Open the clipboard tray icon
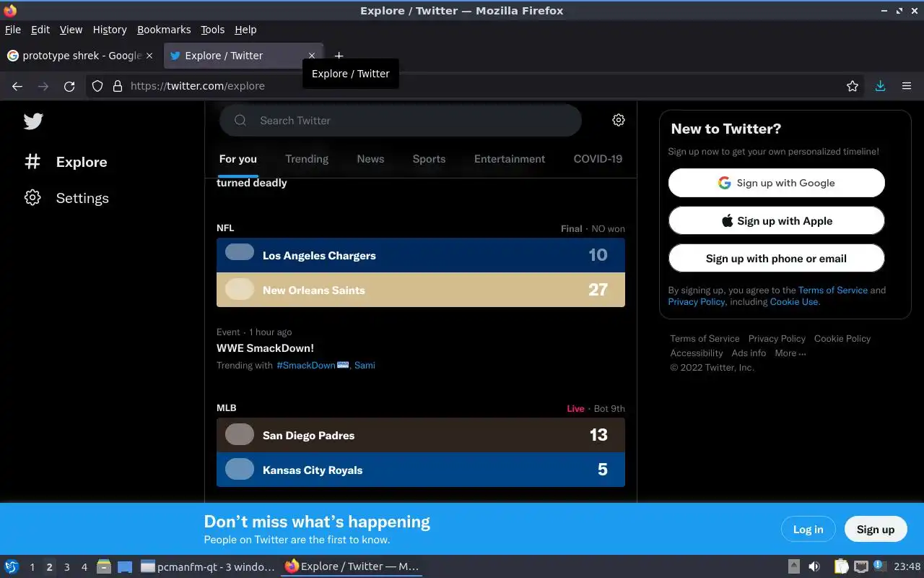 [x=841, y=566]
